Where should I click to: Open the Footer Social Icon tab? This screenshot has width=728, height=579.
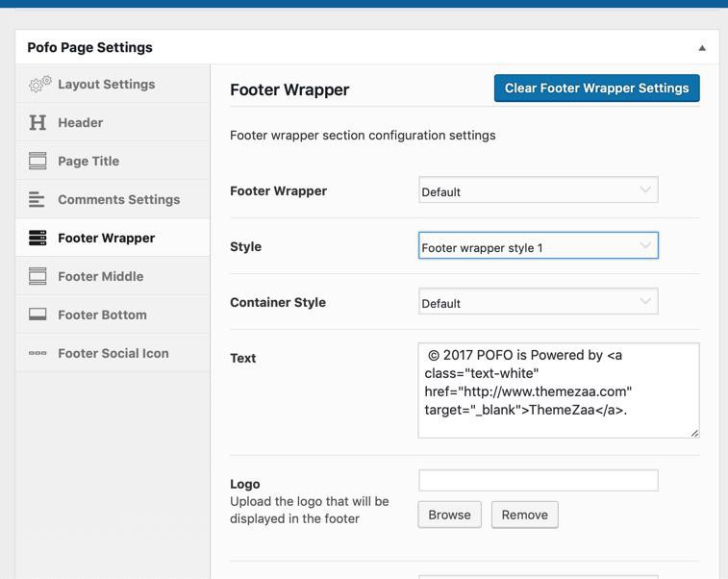(x=113, y=354)
